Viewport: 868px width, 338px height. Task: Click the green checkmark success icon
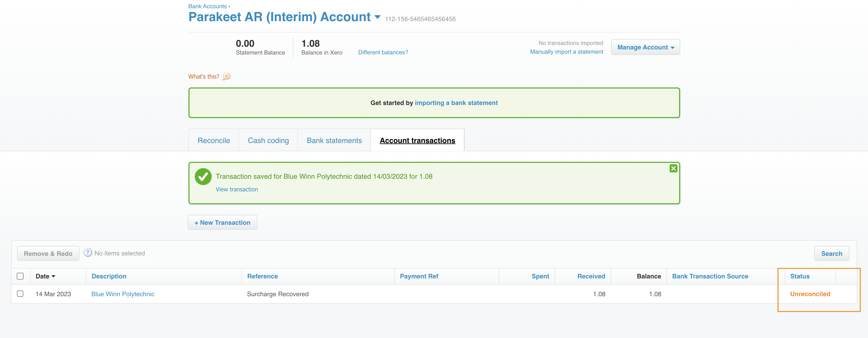click(203, 177)
